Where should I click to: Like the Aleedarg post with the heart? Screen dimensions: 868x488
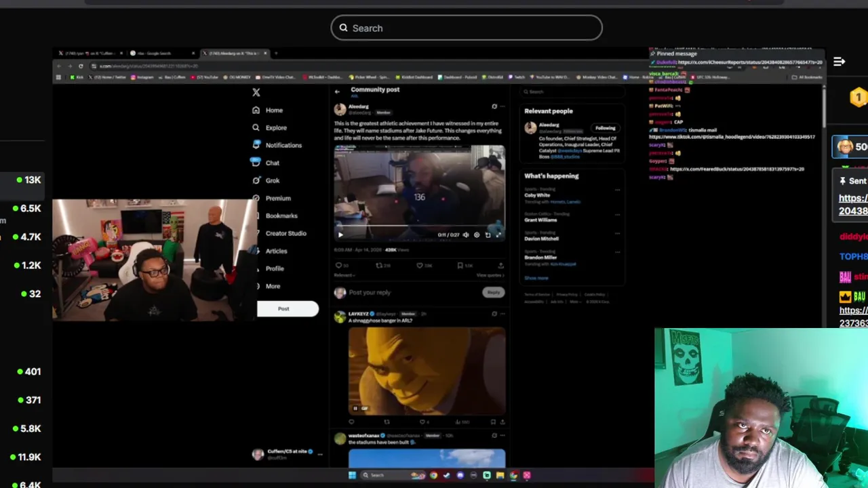420,266
